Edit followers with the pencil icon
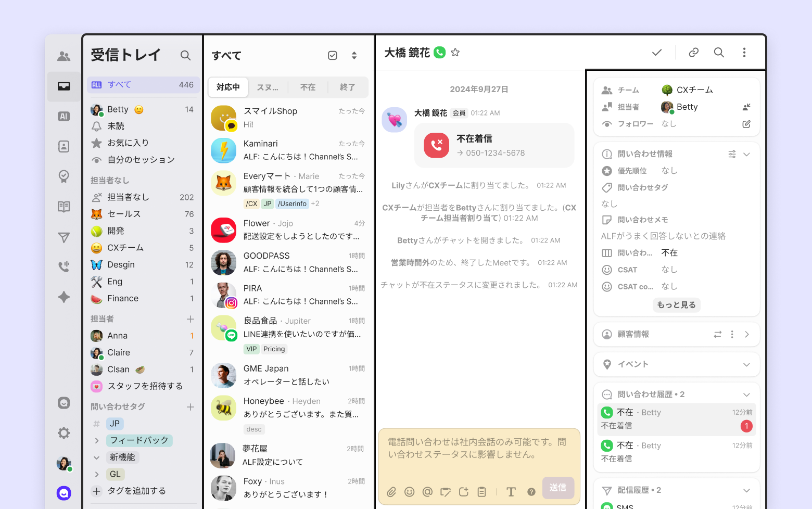812x509 pixels. click(x=746, y=124)
